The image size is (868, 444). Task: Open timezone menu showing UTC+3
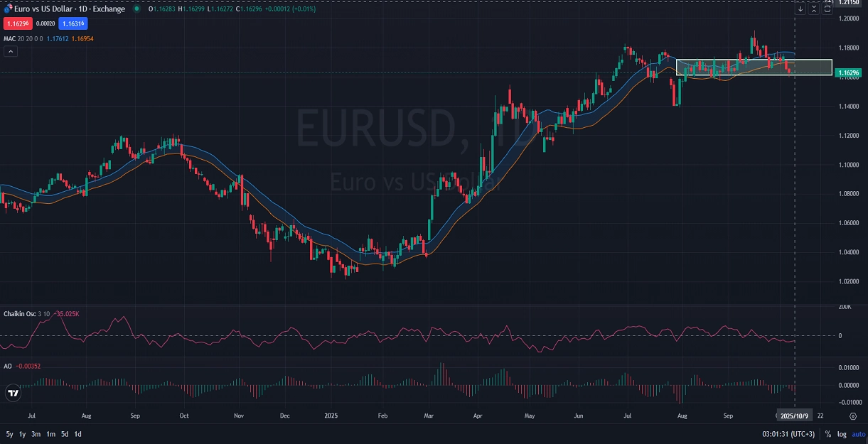(x=787, y=433)
